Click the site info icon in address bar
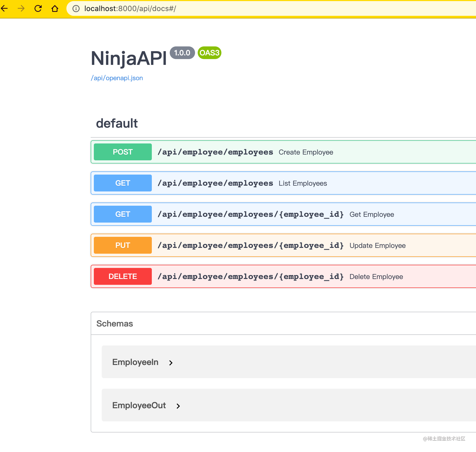This screenshot has width=476, height=452. click(x=76, y=8)
